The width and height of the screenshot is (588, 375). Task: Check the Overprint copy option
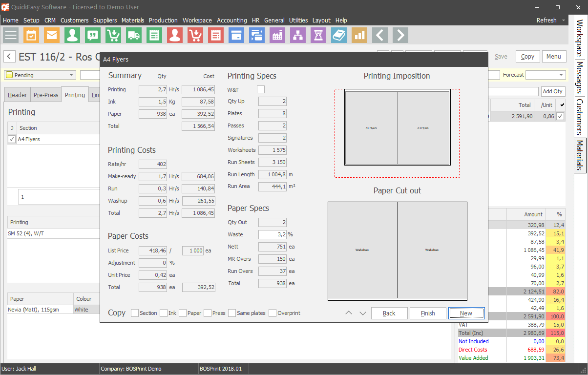(x=273, y=313)
